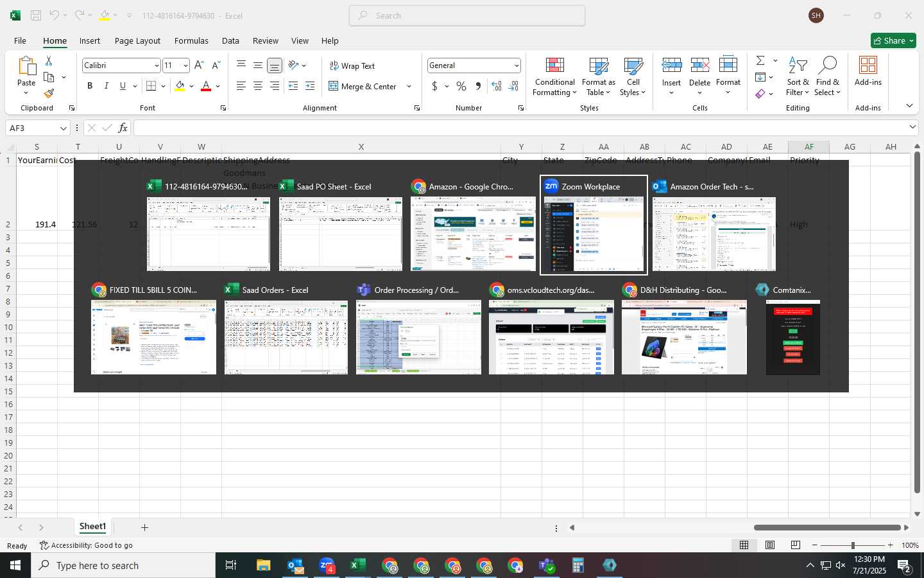Switch to the Formulas tab
This screenshot has height=578, width=924.
point(191,40)
